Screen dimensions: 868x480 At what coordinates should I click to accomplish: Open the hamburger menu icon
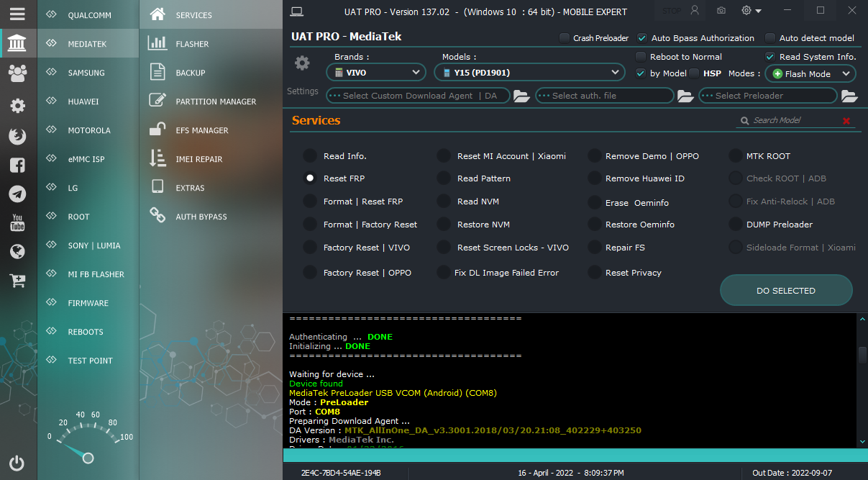click(x=18, y=14)
